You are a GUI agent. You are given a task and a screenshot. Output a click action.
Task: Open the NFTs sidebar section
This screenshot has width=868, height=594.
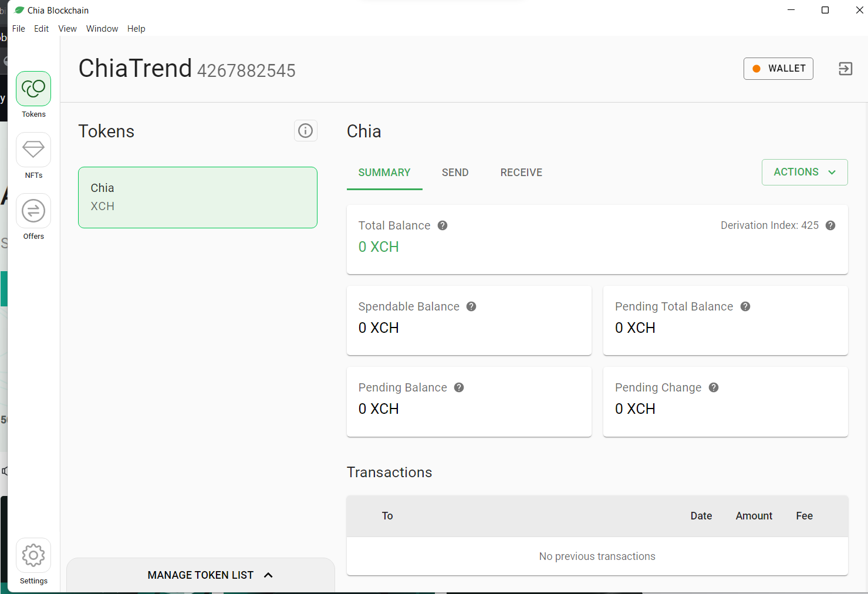click(33, 150)
